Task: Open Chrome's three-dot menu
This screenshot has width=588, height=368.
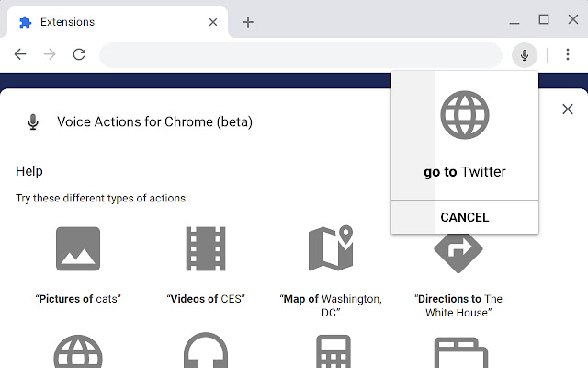Action: click(x=569, y=55)
